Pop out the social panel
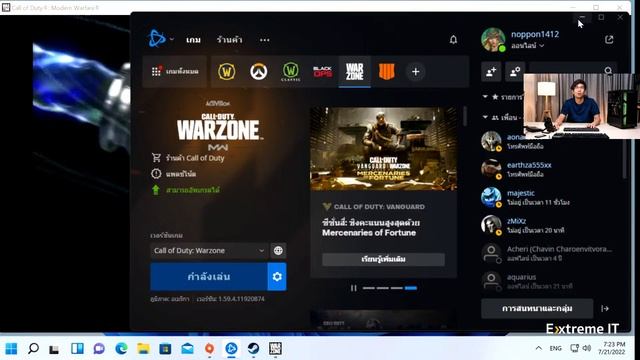This screenshot has height=360, width=640. tap(609, 40)
